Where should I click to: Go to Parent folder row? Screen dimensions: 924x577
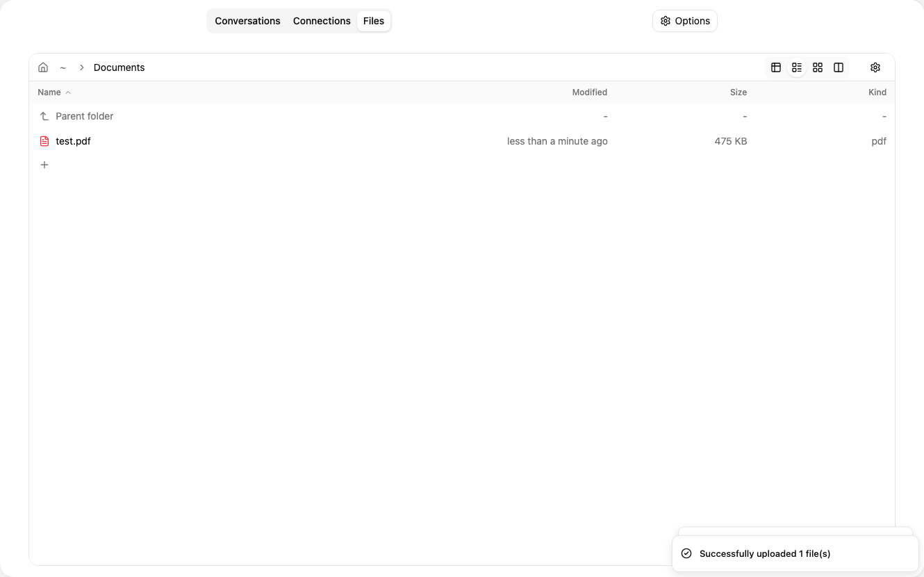[462, 116]
